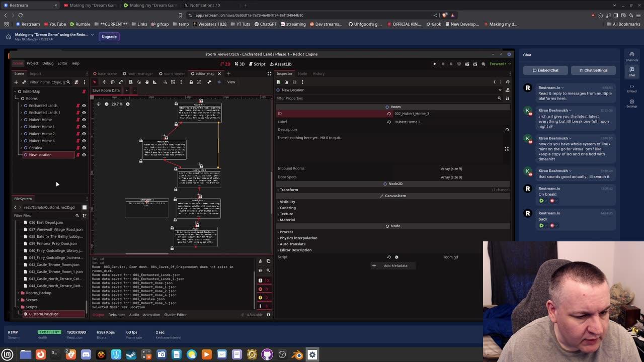Image resolution: width=644 pixels, height=362 pixels.
Task: Switch to the Node dock tab
Action: pos(303,73)
